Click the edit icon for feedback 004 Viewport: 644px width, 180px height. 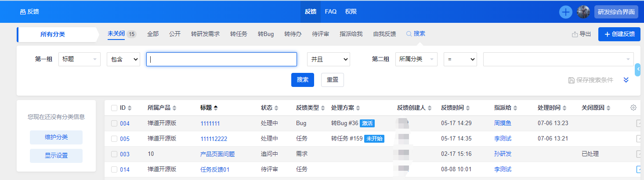tap(639, 123)
